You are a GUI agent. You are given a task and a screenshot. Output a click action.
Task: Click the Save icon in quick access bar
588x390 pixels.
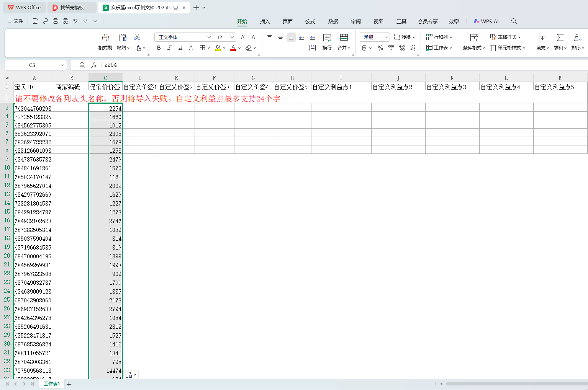coord(36,21)
